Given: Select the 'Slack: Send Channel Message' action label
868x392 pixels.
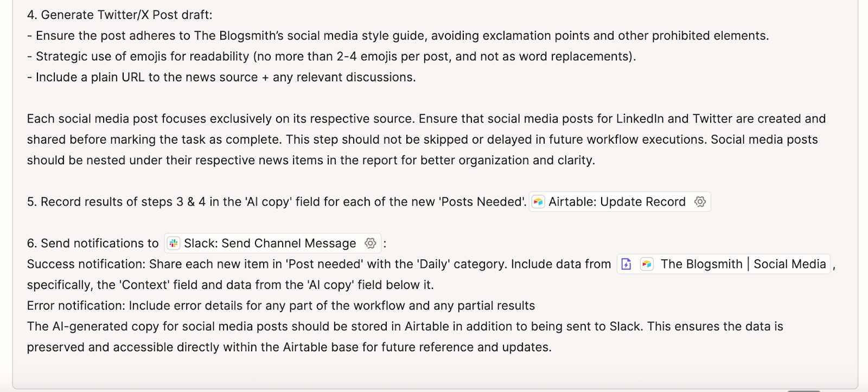Looking at the screenshot, I should coord(270,243).
